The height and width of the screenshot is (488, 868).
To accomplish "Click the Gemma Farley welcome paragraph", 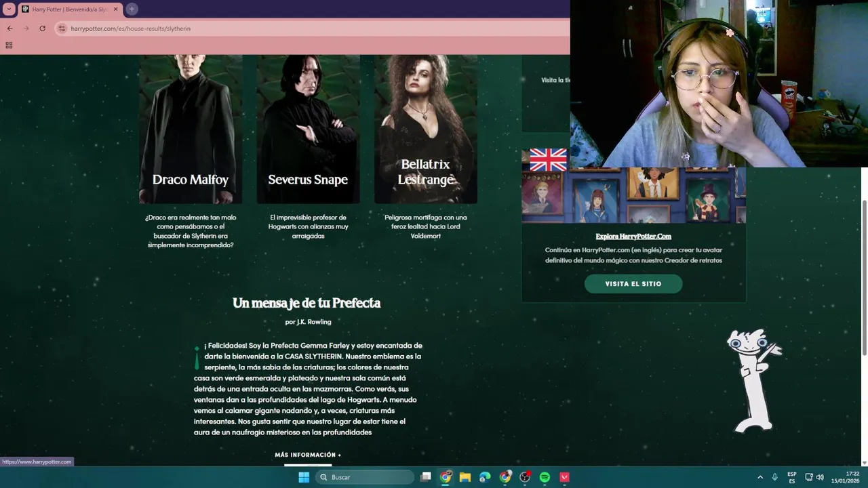I will tap(309, 389).
